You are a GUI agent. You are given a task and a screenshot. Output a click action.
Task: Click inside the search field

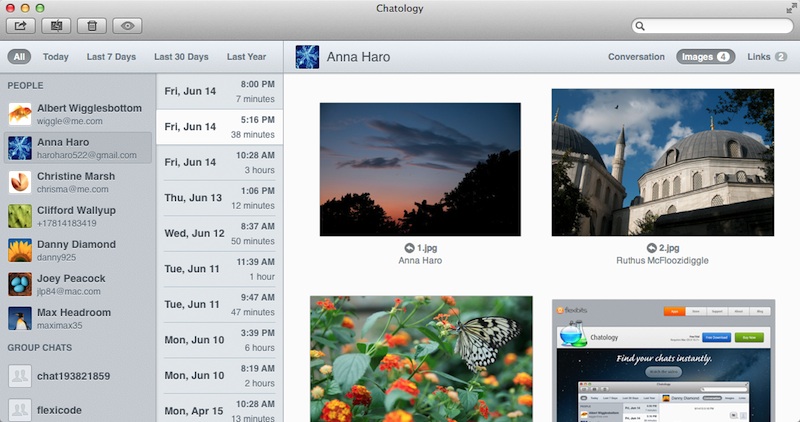(712, 26)
